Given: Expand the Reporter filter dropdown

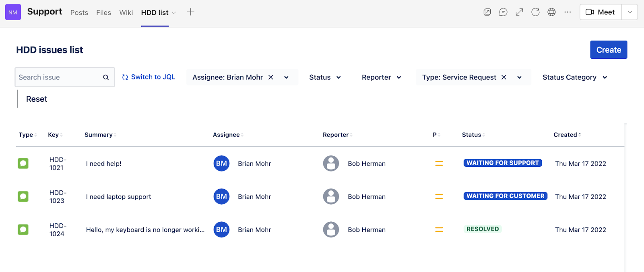Looking at the screenshot, I should (x=381, y=77).
